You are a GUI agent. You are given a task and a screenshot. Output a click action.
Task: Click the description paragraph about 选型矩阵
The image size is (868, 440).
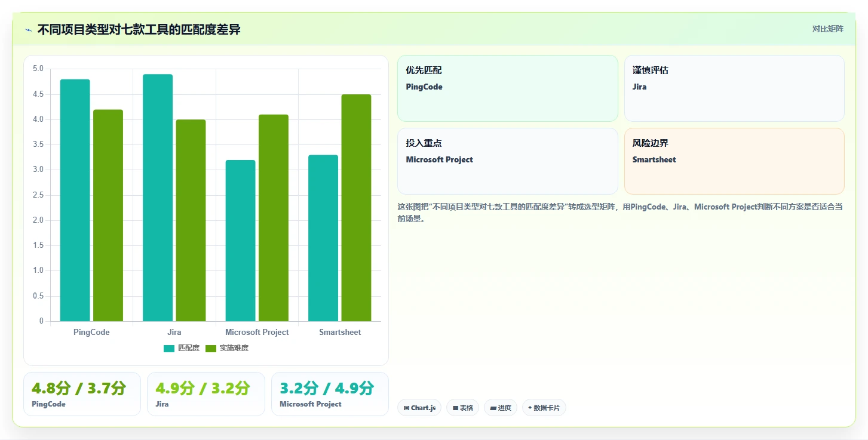point(620,213)
